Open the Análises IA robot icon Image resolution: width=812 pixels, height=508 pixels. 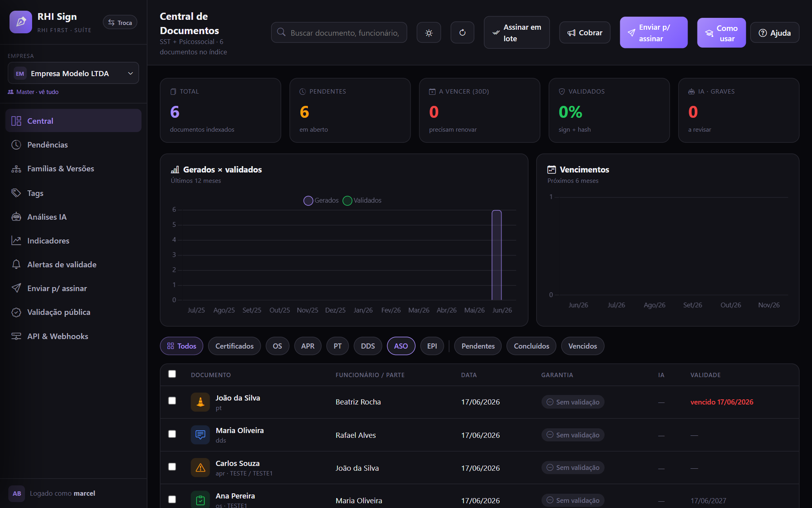coord(16,217)
